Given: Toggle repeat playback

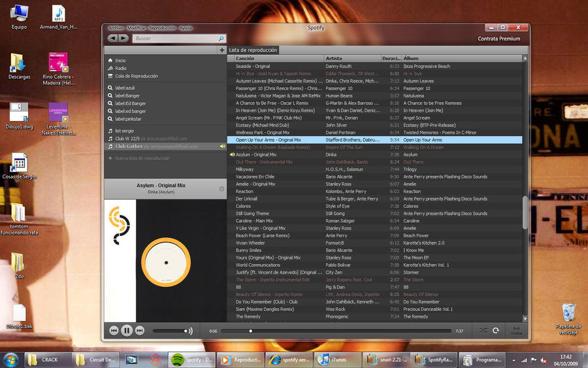Looking at the screenshot, I should [496, 331].
